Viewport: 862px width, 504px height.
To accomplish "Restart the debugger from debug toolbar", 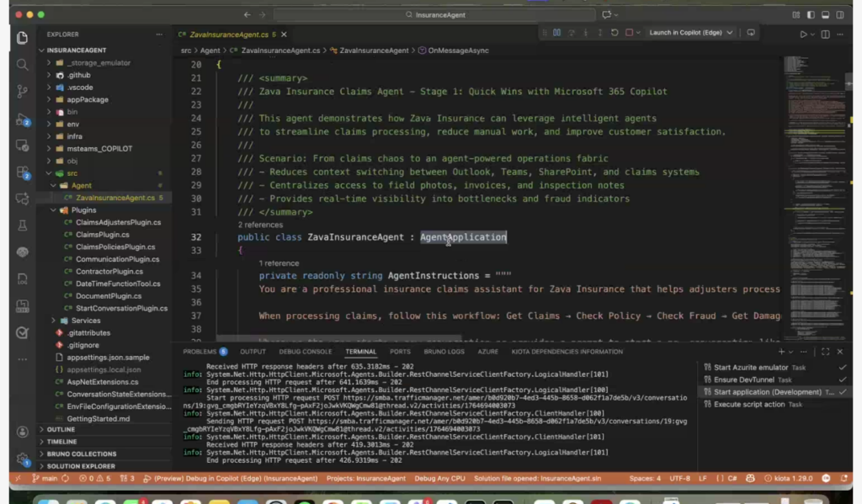I will point(614,33).
